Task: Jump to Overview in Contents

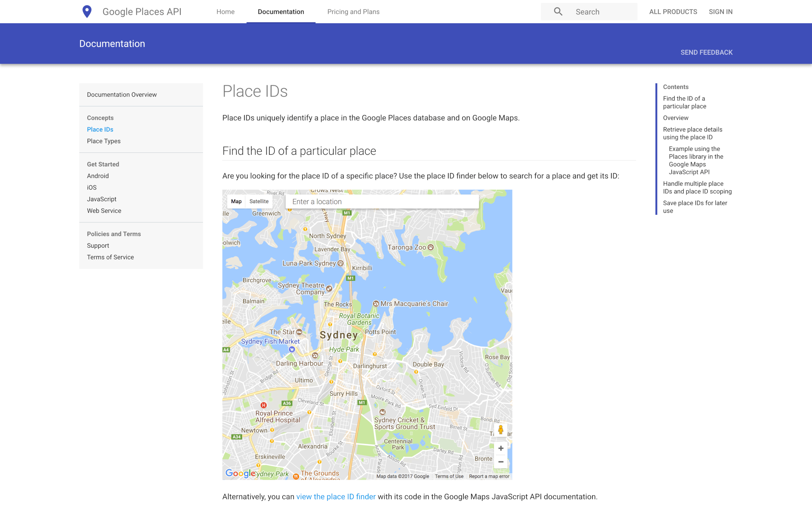Action: pyautogui.click(x=675, y=118)
